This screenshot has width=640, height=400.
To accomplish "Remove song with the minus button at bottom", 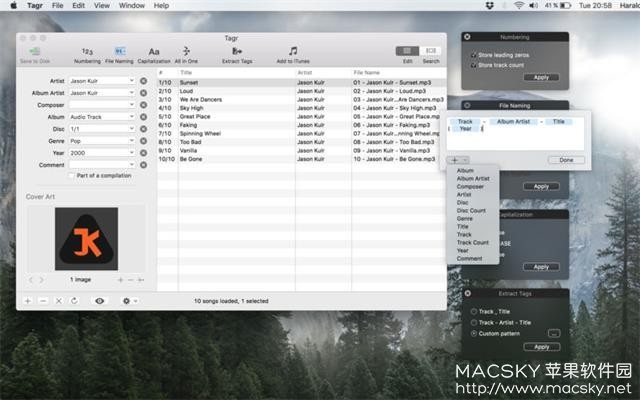I will 43,301.
